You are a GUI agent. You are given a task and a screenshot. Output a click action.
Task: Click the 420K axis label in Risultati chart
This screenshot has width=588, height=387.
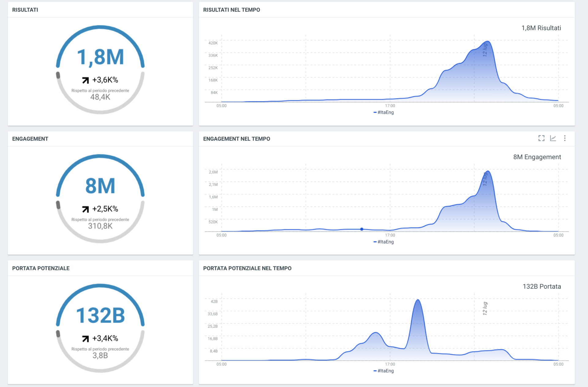(213, 43)
